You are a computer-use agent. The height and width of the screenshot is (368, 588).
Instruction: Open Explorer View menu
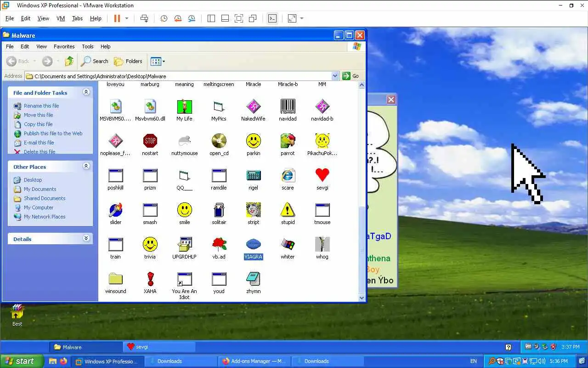point(41,46)
